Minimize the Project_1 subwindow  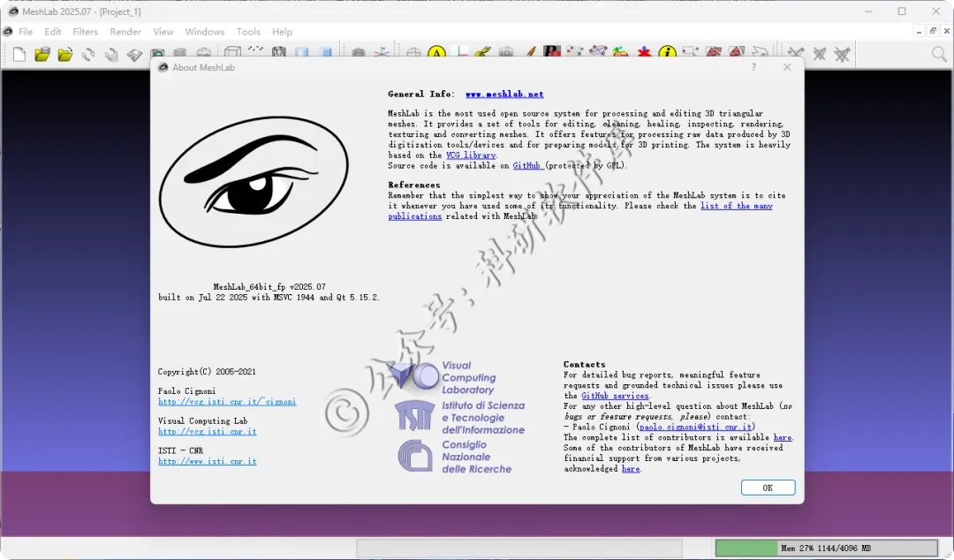click(920, 31)
